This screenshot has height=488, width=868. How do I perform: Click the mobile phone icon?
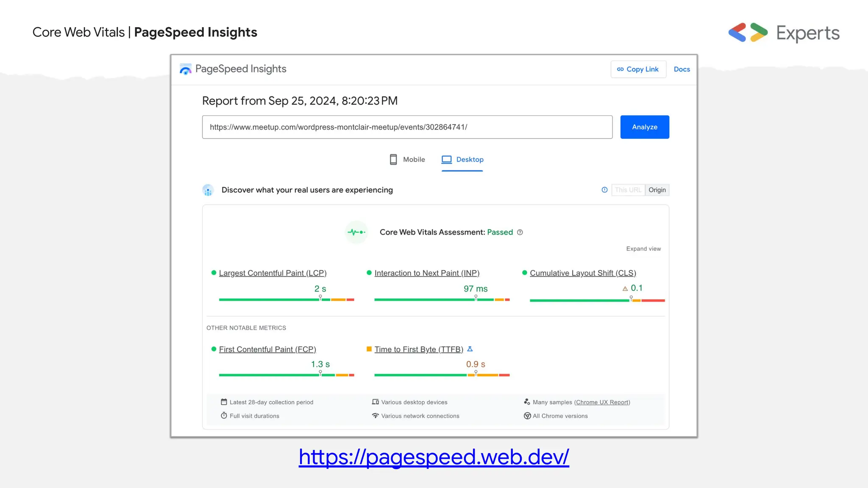click(x=393, y=160)
